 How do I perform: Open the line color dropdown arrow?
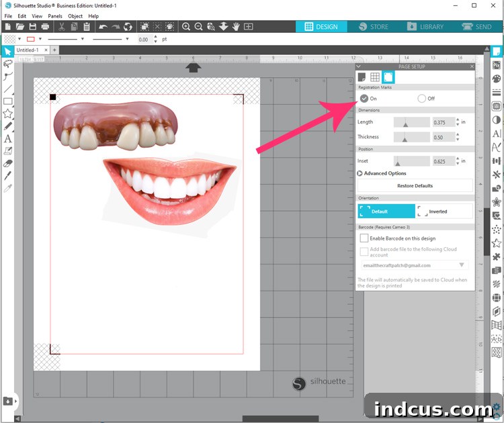(x=40, y=39)
